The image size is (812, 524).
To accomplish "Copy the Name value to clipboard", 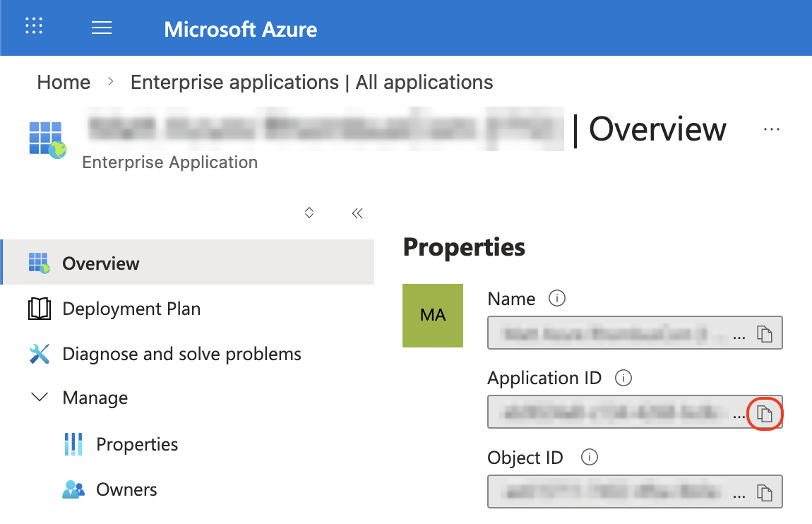I will pyautogui.click(x=765, y=334).
